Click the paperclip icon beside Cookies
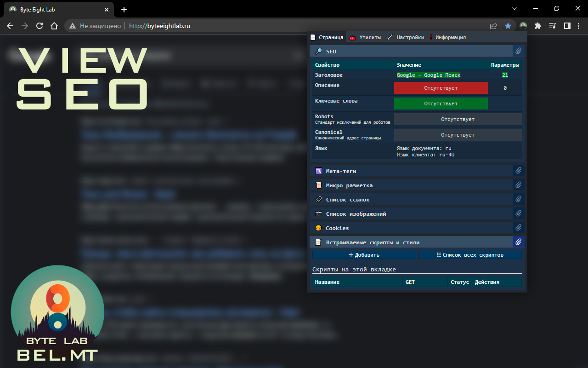Viewport: 588px width, 368px height. (518, 228)
